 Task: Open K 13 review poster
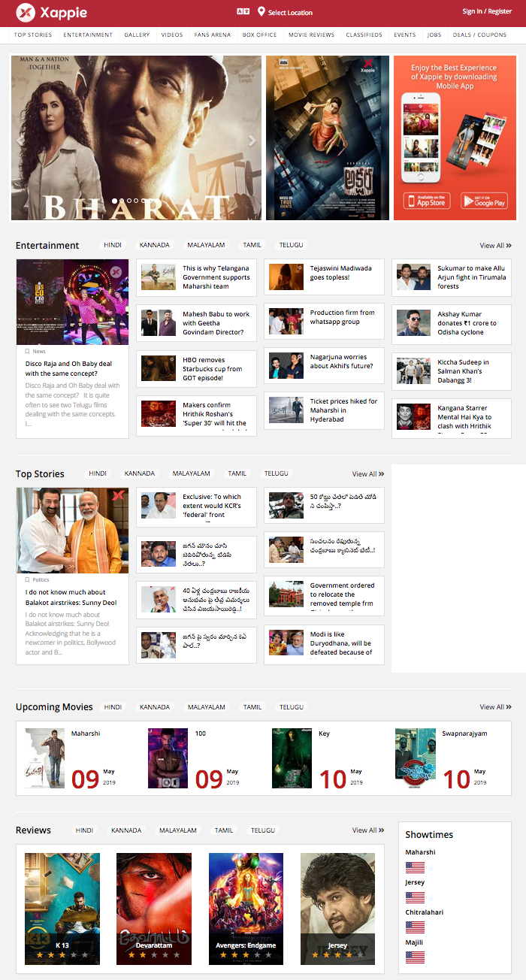(x=62, y=909)
